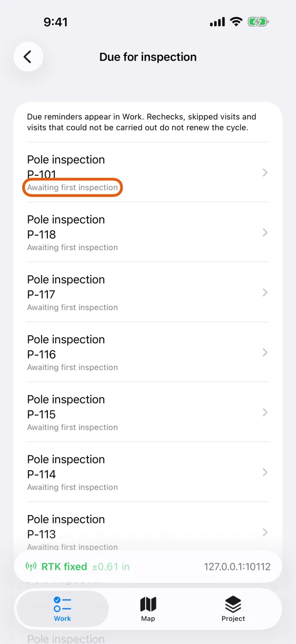Screen dimensions: 296x644
Task: Switch to the Map tab
Action: [148, 609]
